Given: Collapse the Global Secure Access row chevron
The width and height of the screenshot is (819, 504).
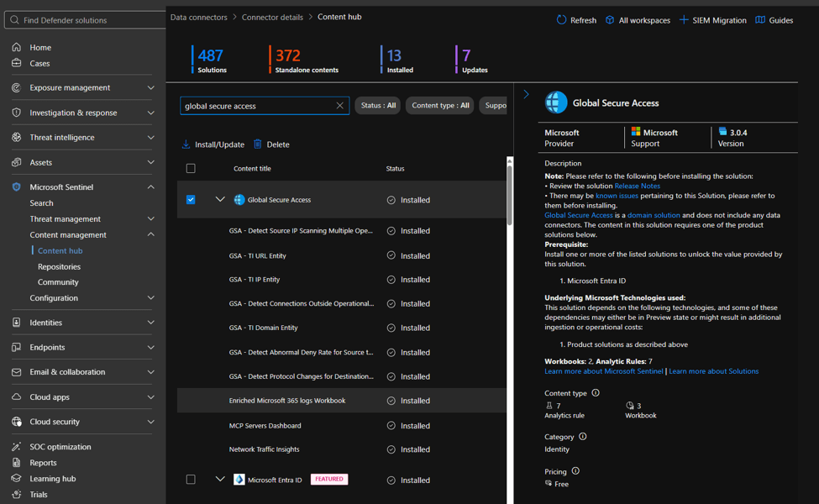Looking at the screenshot, I should [220, 200].
